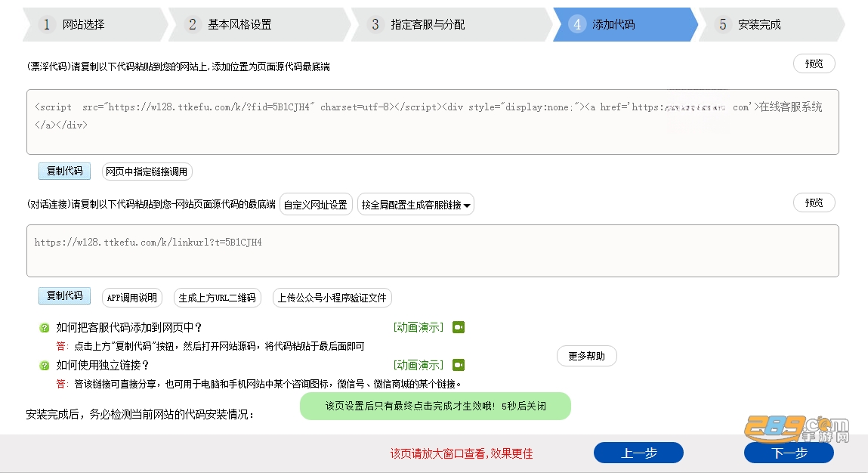Click red text 该页请放大窗口查看,效果更佳
868x473 pixels.
click(462, 453)
